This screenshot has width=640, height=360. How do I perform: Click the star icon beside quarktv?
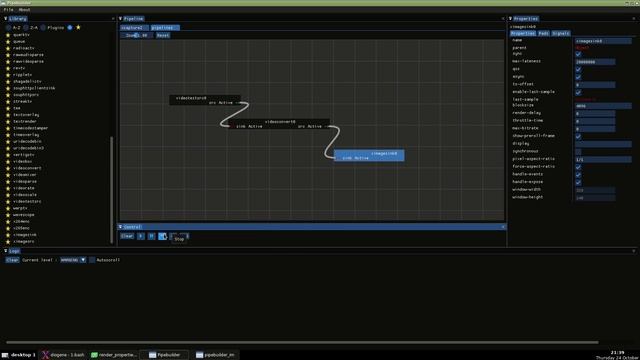point(8,35)
